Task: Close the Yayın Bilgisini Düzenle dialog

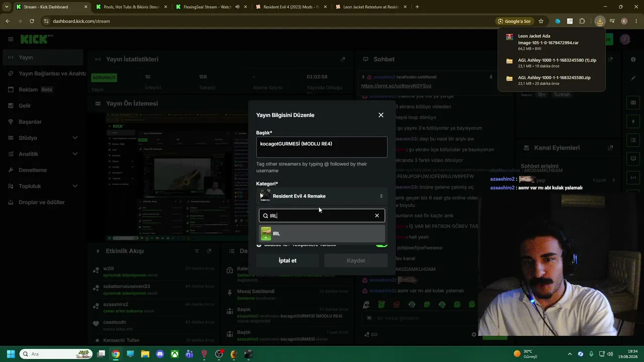Action: pyautogui.click(x=381, y=115)
